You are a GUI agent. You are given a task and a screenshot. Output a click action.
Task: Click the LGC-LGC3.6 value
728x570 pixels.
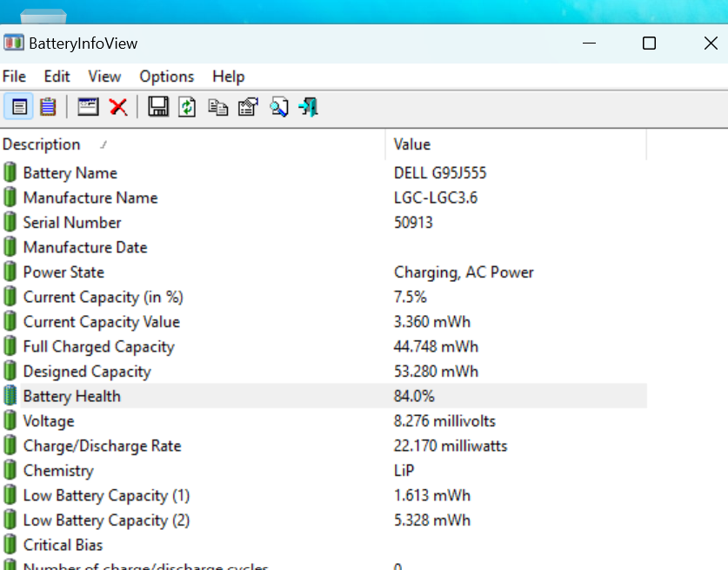coord(436,198)
